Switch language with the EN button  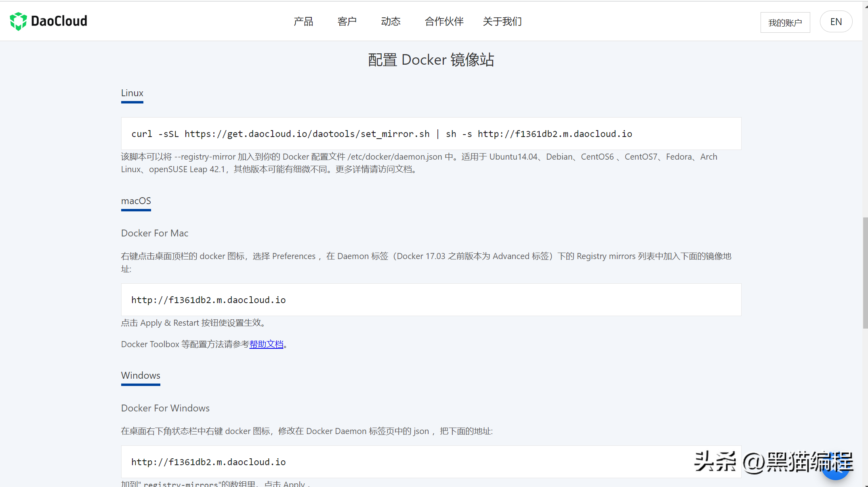(836, 22)
